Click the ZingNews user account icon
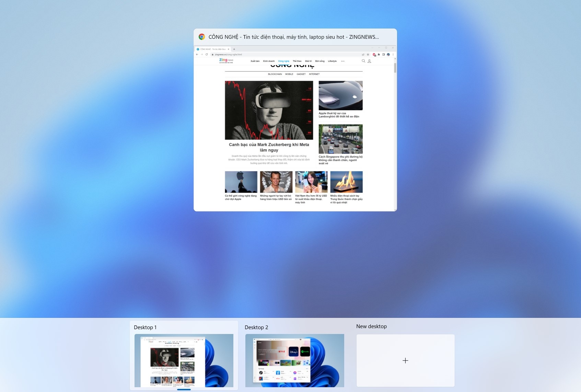The image size is (581, 392). pyautogui.click(x=369, y=61)
